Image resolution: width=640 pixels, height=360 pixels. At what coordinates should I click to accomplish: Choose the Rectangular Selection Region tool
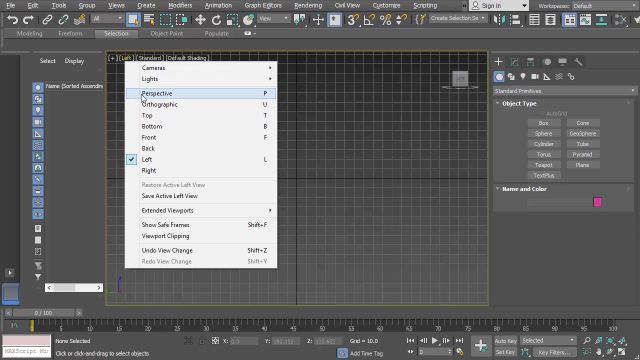pyautogui.click(x=166, y=19)
